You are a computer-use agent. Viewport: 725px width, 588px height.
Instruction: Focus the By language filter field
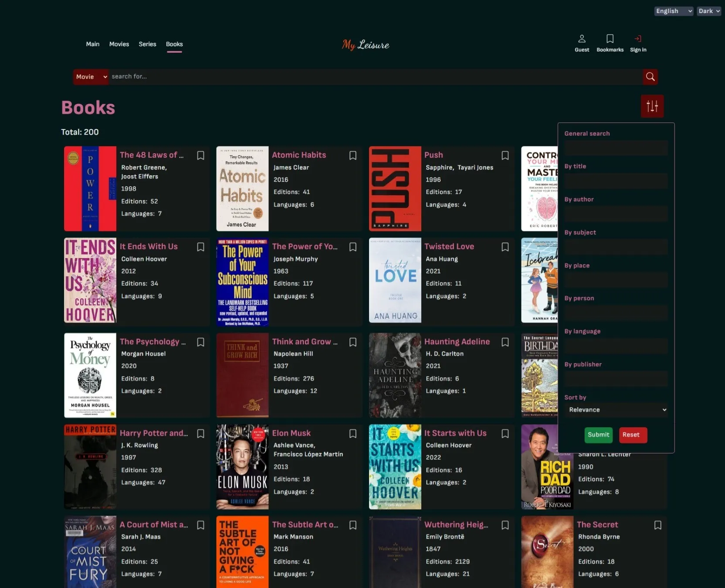616,346
